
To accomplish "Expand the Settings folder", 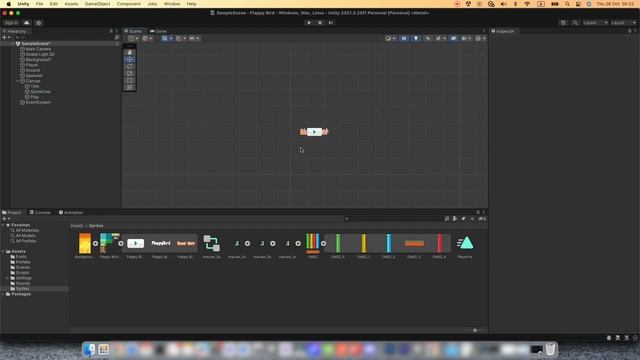I will pos(8,278).
